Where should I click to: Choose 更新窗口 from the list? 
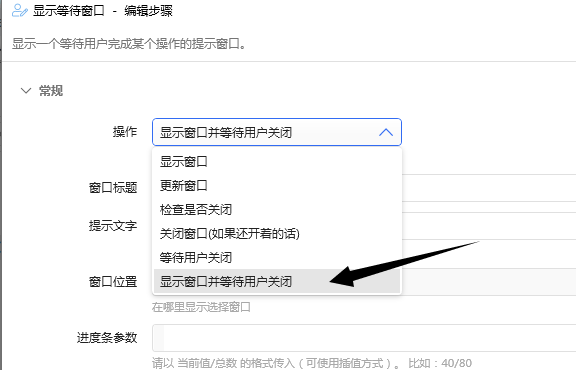[x=277, y=186]
